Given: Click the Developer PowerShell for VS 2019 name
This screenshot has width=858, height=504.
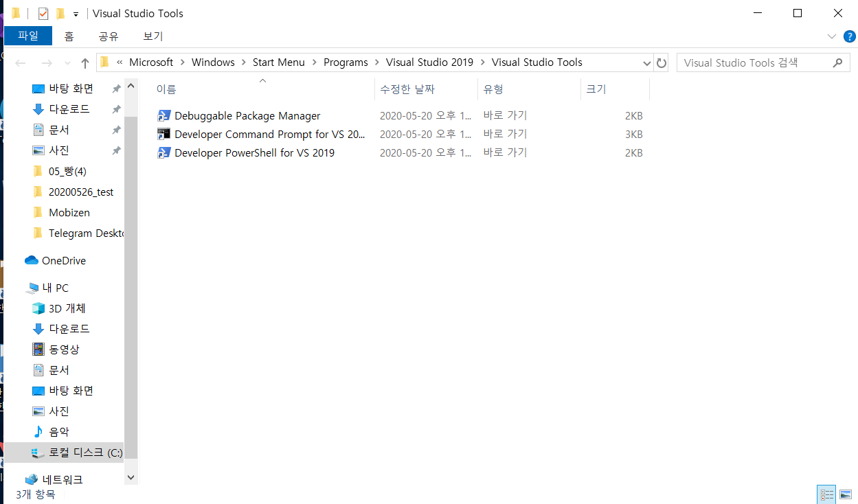Looking at the screenshot, I should (254, 153).
